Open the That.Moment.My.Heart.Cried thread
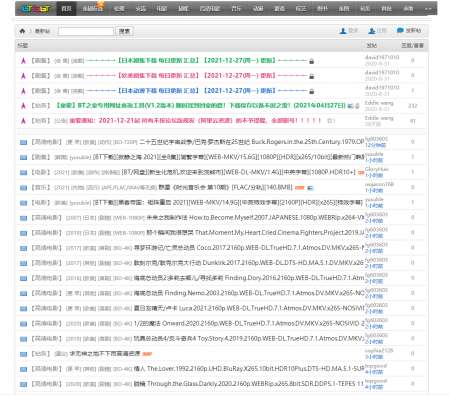Screen dimensions: 450x396 (255, 232)
